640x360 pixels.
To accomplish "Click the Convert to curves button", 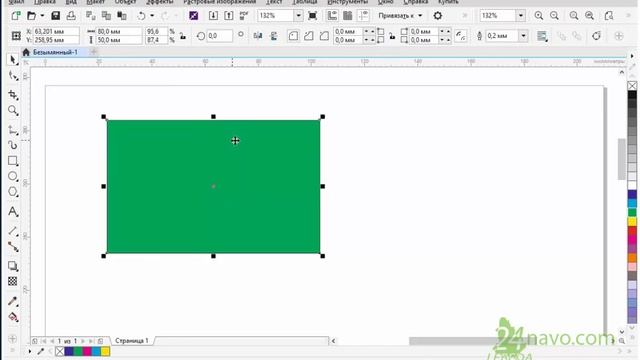I will click(x=596, y=36).
